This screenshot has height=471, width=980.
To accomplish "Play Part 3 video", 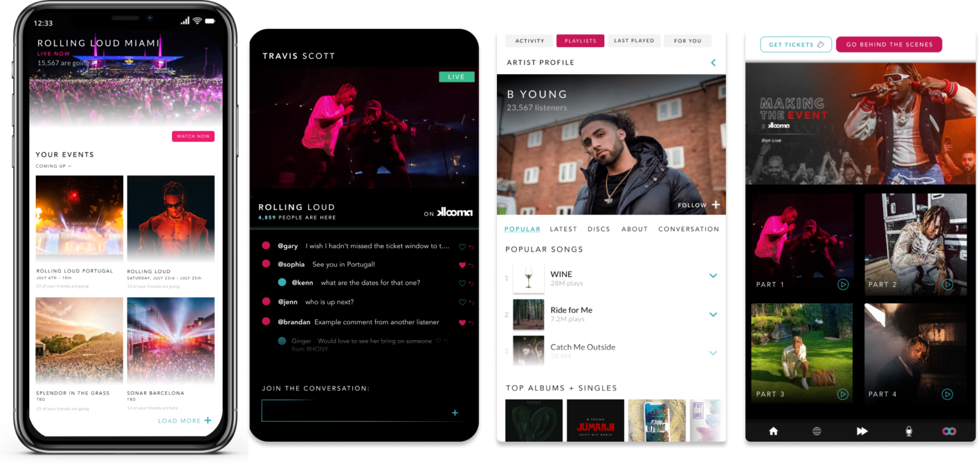I will tap(843, 394).
